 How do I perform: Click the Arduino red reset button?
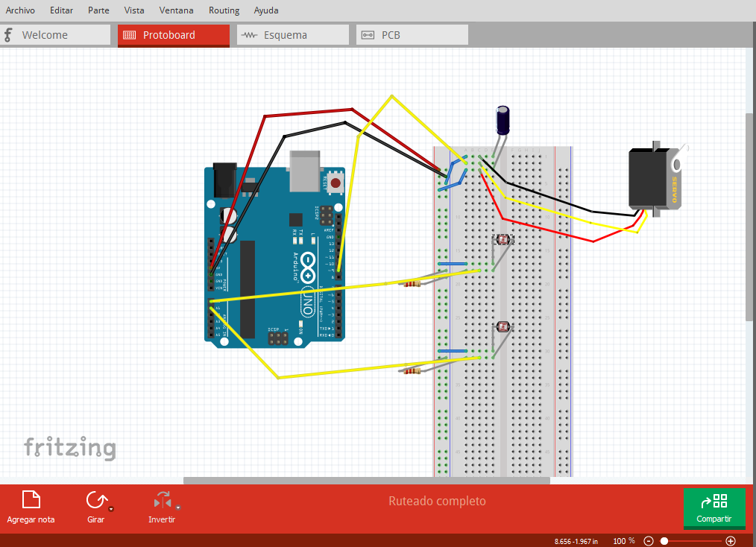coord(336,183)
